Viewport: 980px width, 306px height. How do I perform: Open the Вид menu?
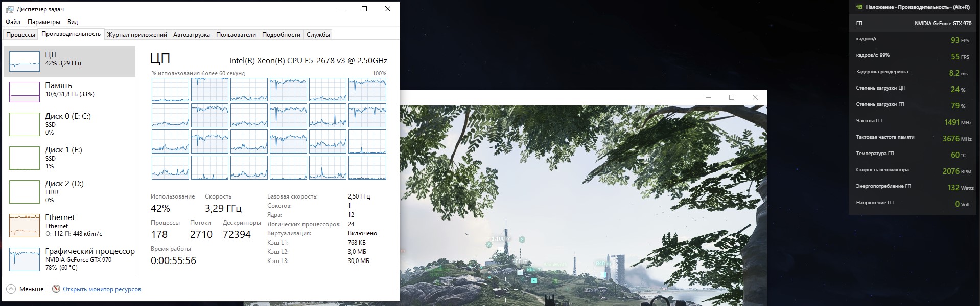[73, 22]
